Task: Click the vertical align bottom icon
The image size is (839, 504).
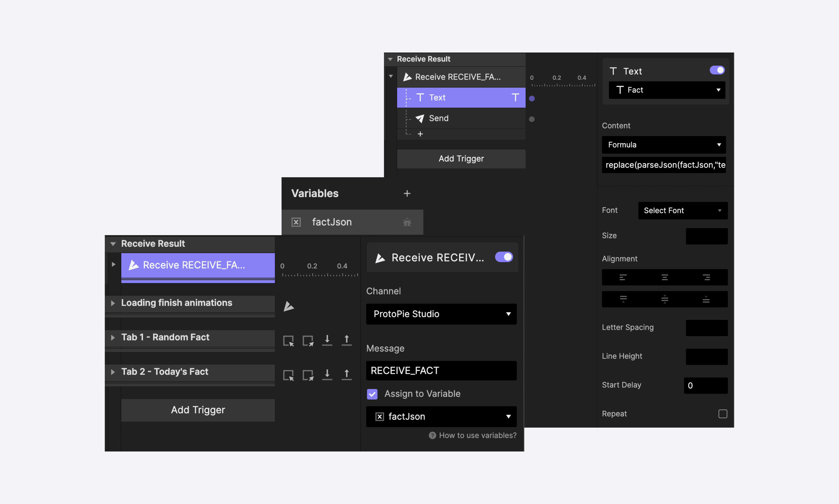Action: (x=706, y=300)
